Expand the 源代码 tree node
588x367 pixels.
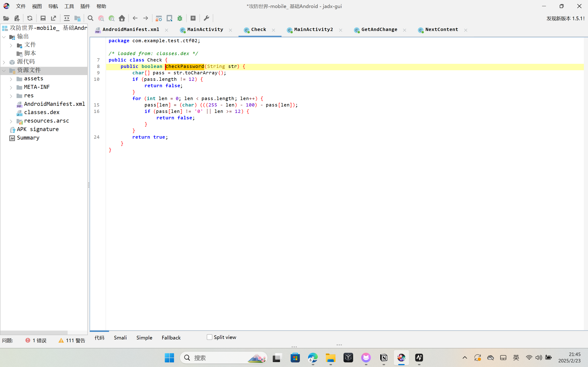[4, 62]
